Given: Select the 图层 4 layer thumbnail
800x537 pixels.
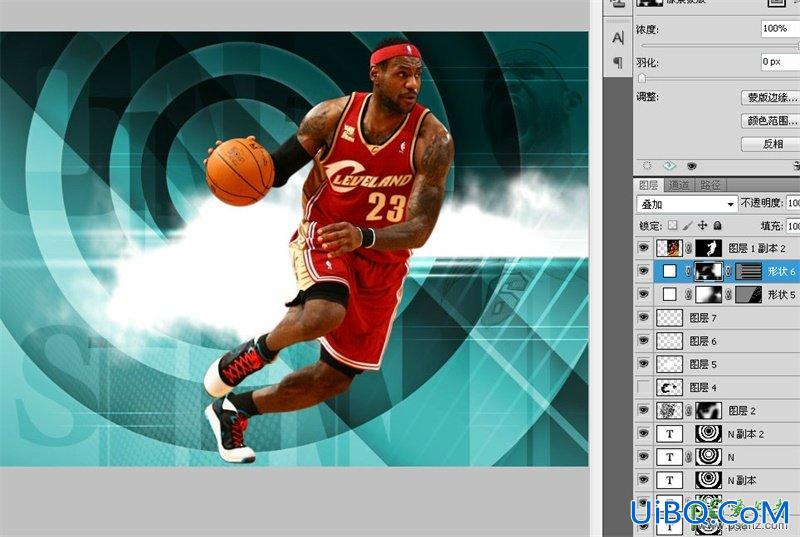Looking at the screenshot, I should pos(669,388).
